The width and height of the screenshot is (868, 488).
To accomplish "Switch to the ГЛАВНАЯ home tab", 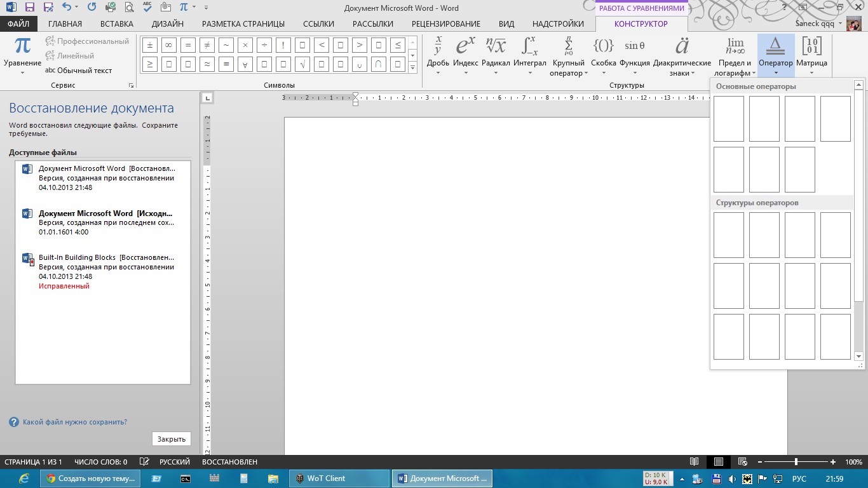I will [x=65, y=24].
